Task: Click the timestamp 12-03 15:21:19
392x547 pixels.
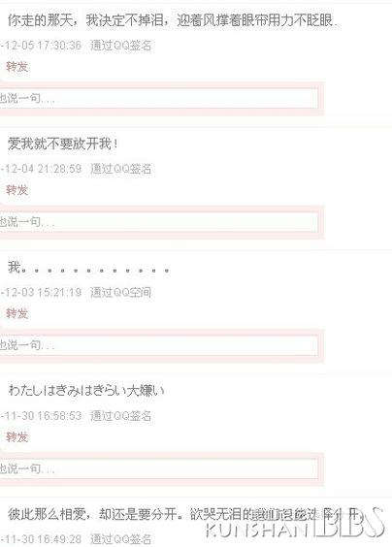Action: pyautogui.click(x=41, y=292)
